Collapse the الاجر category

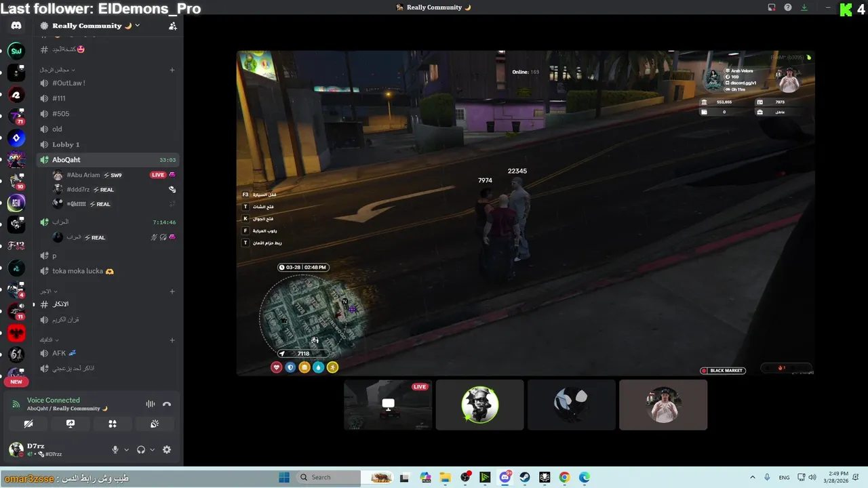(x=49, y=291)
